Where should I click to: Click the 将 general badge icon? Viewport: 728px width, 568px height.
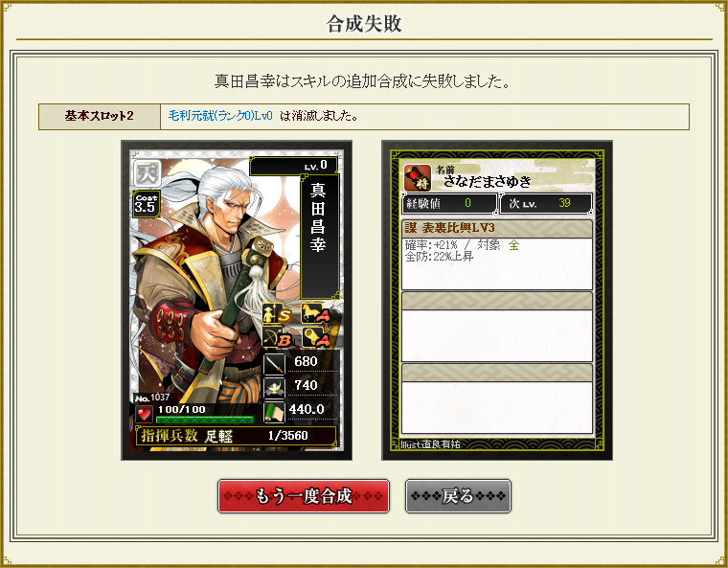(x=417, y=177)
